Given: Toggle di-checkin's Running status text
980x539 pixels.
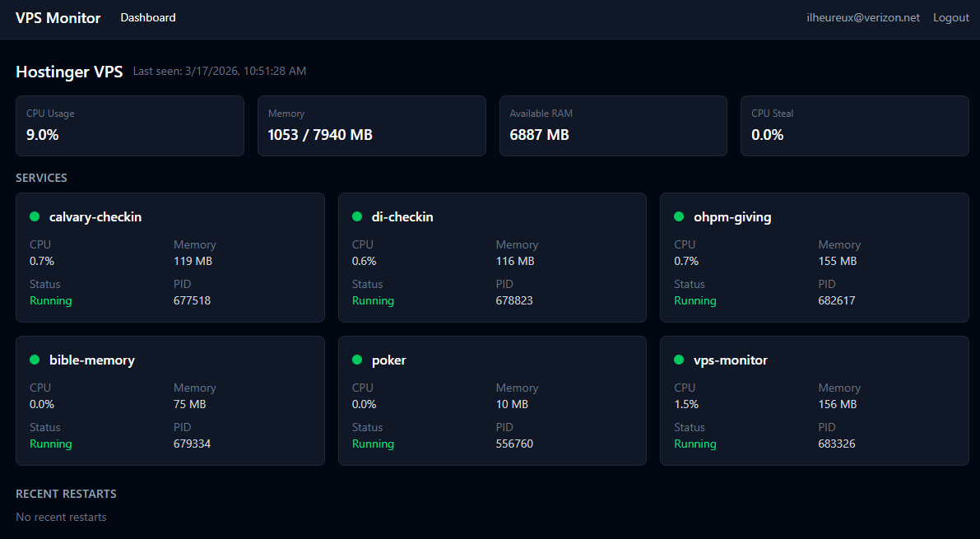Looking at the screenshot, I should coord(373,300).
